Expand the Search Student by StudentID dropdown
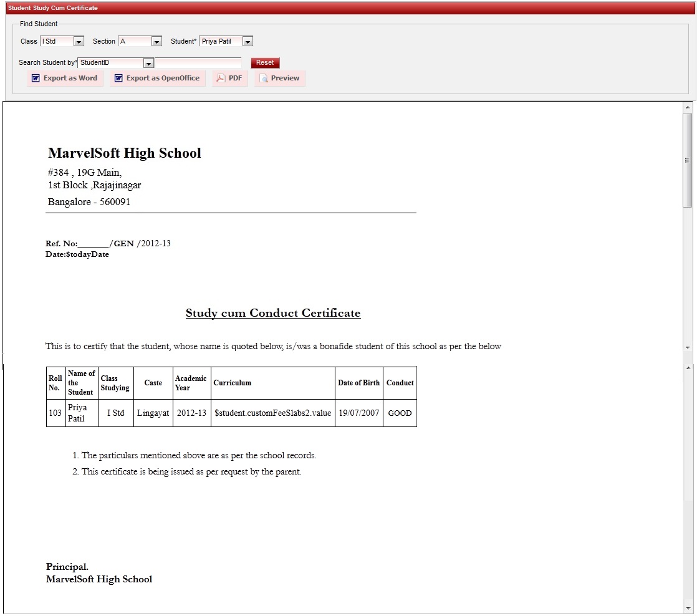 point(148,63)
